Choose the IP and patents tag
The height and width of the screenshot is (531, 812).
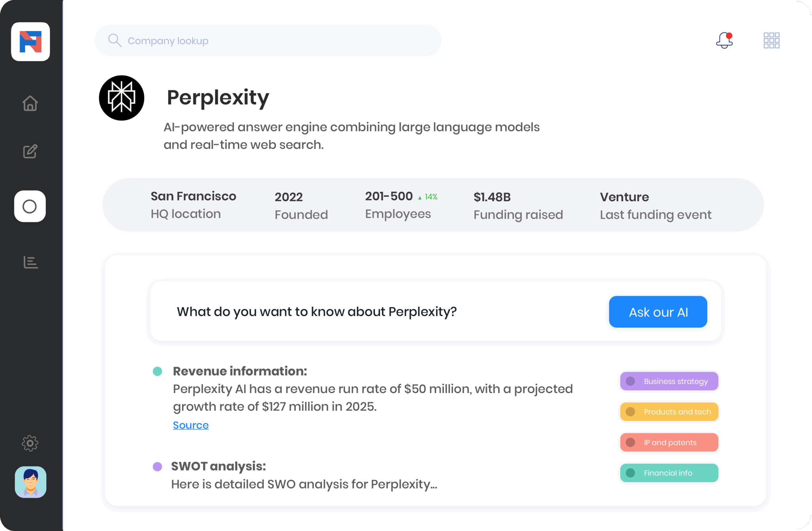669,442
